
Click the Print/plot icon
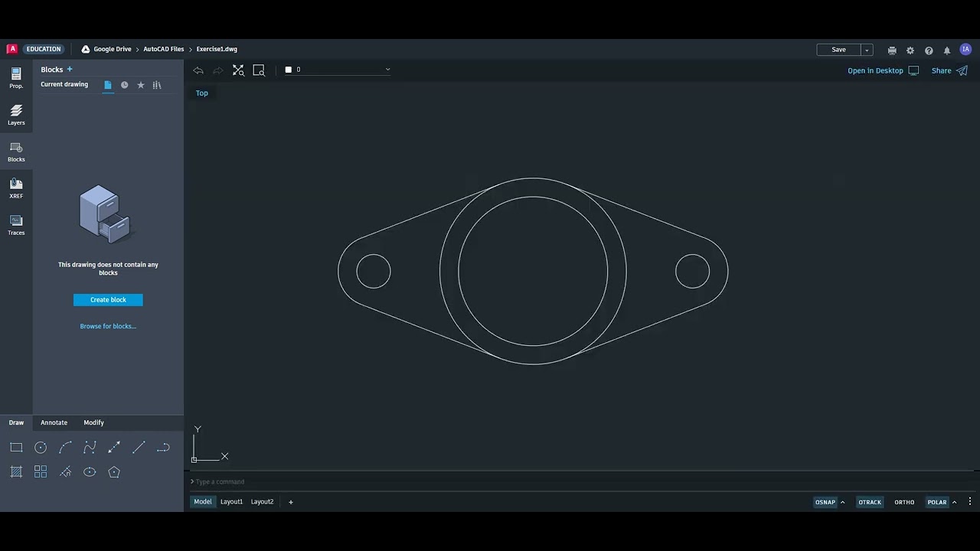(x=892, y=51)
